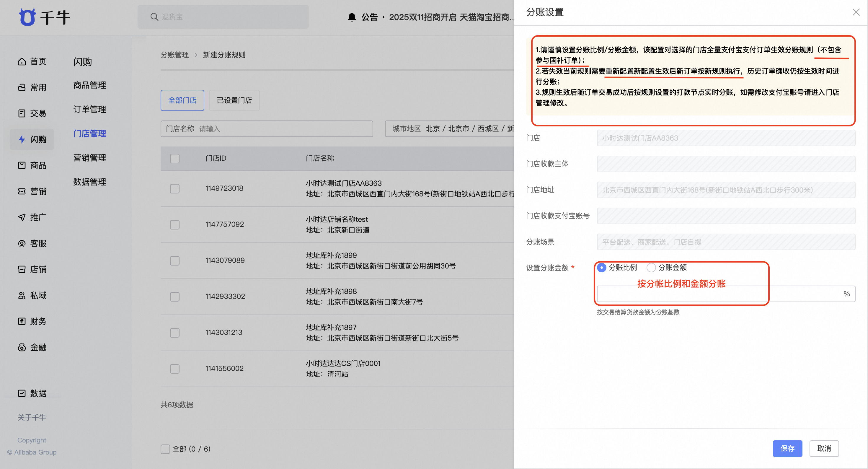The image size is (868, 469).
Task: Check the box for store 1149723018
Action: click(174, 188)
